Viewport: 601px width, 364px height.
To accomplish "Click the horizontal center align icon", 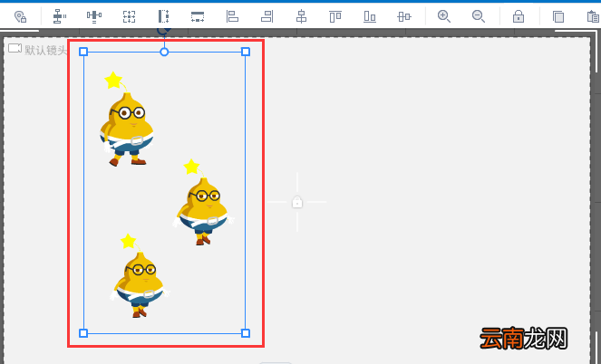I will point(301,16).
